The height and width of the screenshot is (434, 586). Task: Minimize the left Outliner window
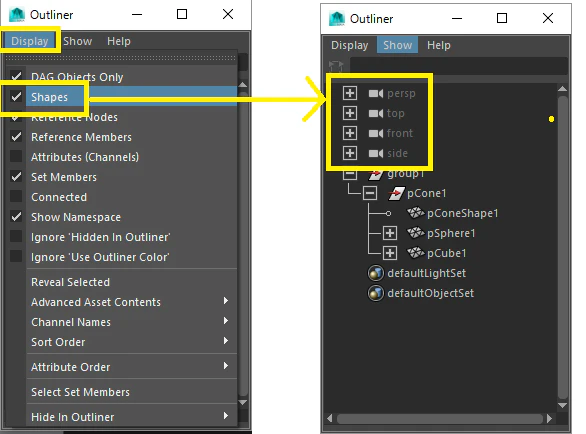click(137, 15)
